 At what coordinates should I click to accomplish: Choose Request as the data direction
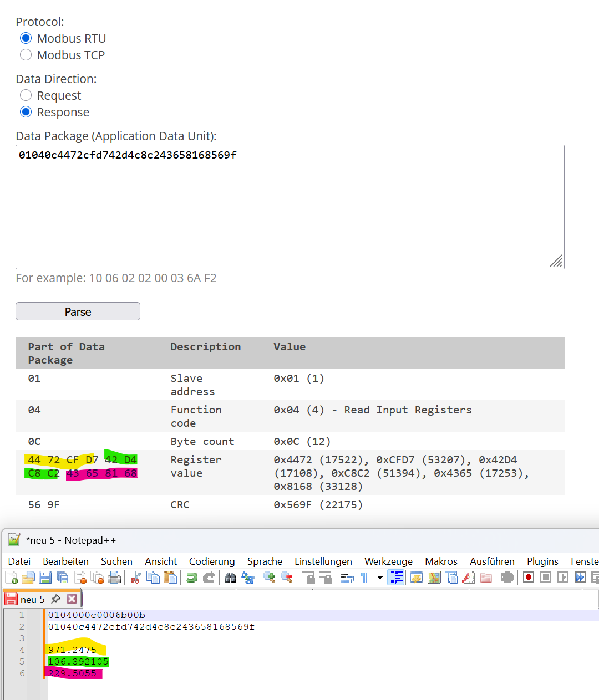tap(26, 95)
